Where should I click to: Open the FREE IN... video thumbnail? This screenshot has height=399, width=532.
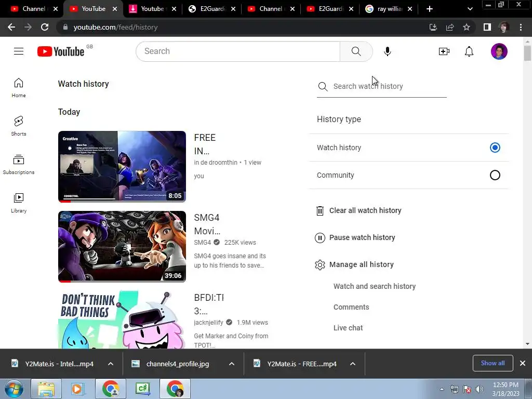(x=122, y=167)
